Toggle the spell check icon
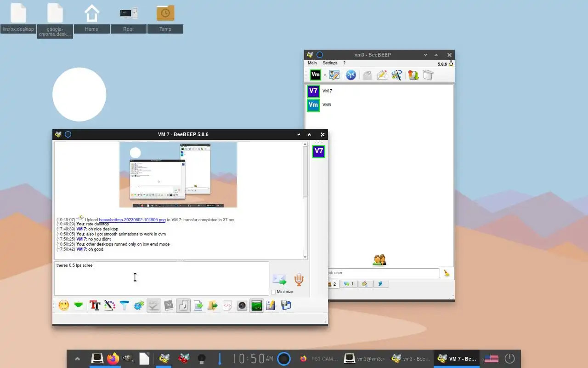 (x=153, y=305)
